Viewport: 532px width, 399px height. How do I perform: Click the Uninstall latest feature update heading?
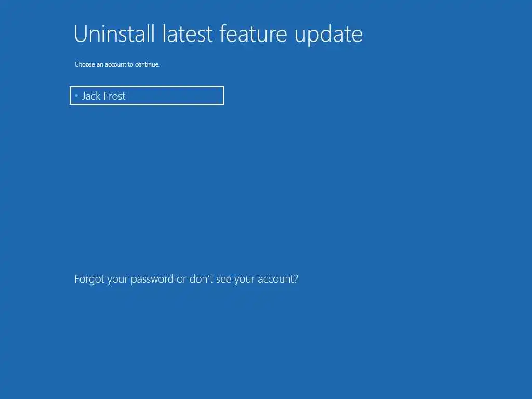click(218, 34)
